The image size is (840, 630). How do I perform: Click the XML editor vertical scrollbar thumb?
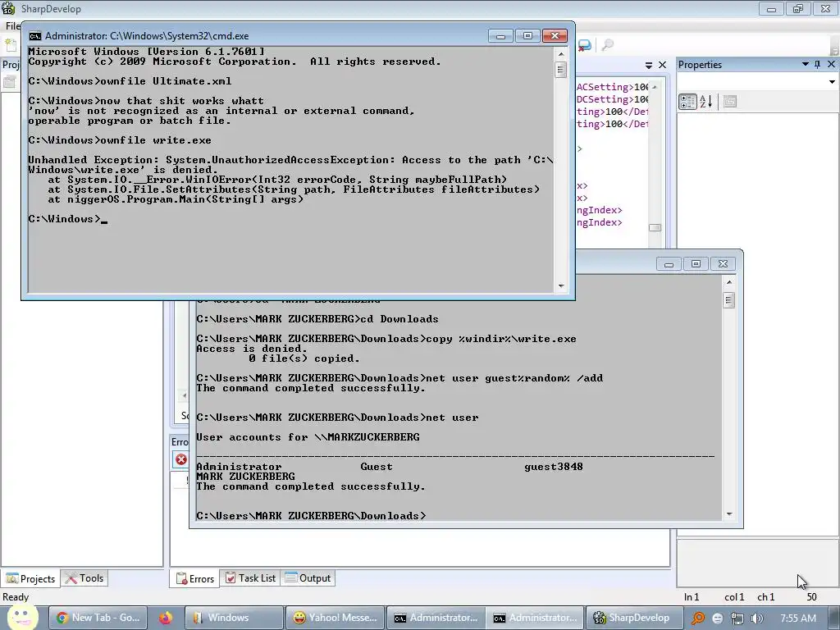coord(655,228)
